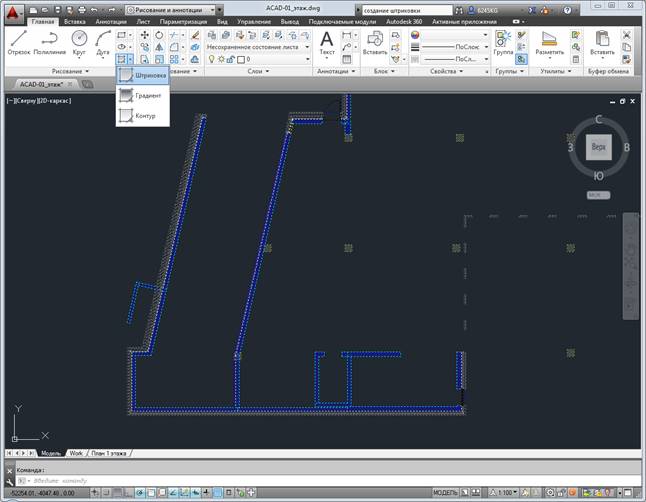Select the Erase tool icon
This screenshot has height=502, width=646.
pos(195,35)
